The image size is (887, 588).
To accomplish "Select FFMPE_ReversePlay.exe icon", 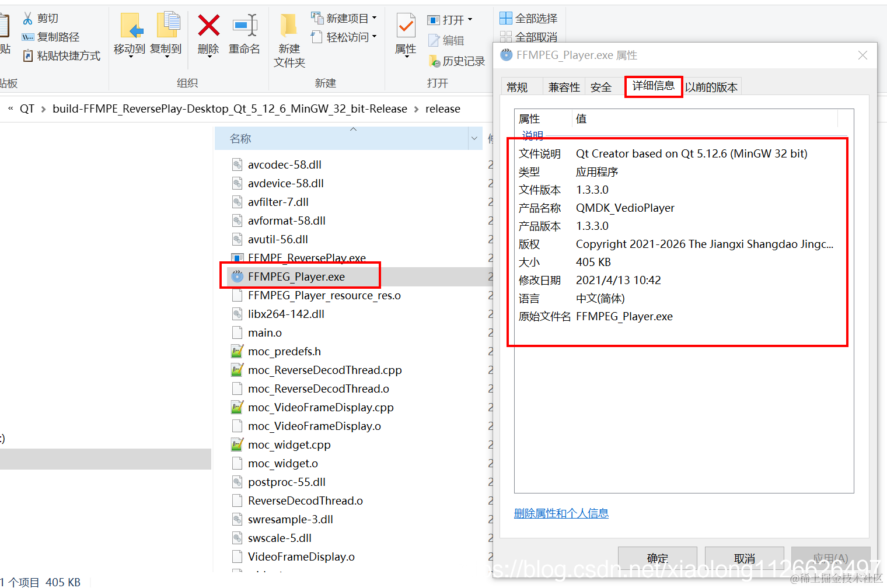I will pyautogui.click(x=237, y=258).
